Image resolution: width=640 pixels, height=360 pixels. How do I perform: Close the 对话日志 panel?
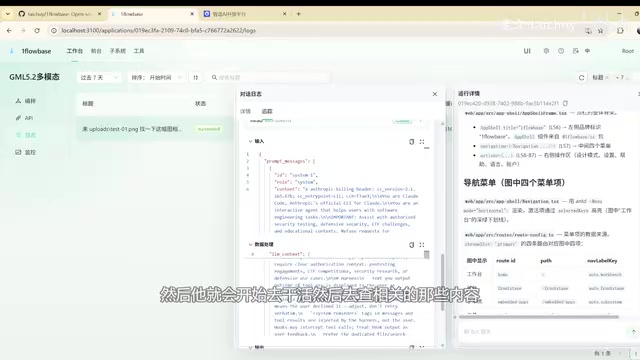tap(435, 94)
